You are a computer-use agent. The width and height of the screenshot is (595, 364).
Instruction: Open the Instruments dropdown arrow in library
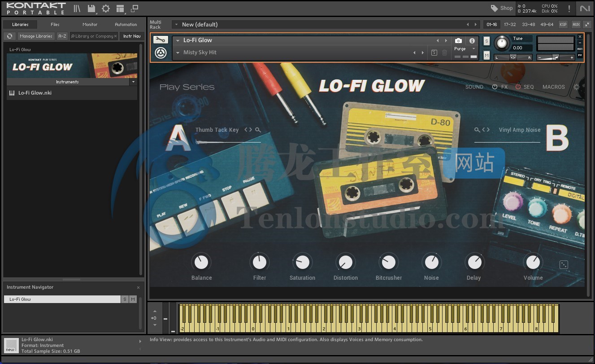[x=133, y=82]
